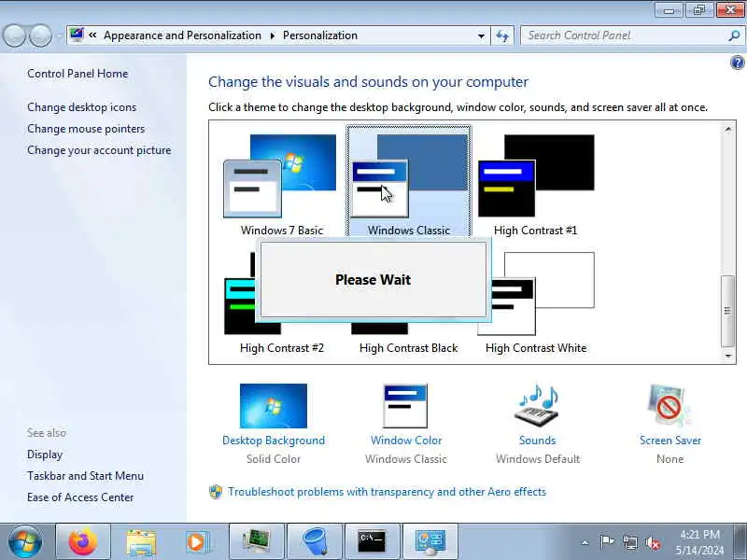This screenshot has width=747, height=560.
Task: Open the Help question mark icon
Action: (x=737, y=63)
